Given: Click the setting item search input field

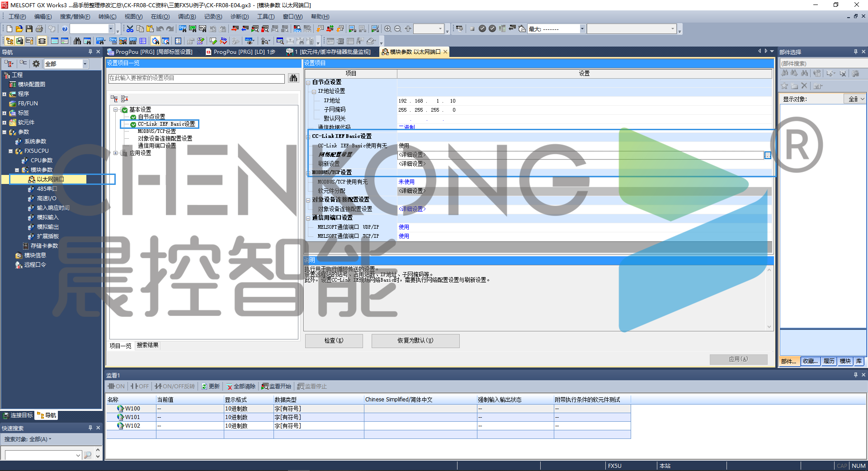Looking at the screenshot, I should click(196, 78).
